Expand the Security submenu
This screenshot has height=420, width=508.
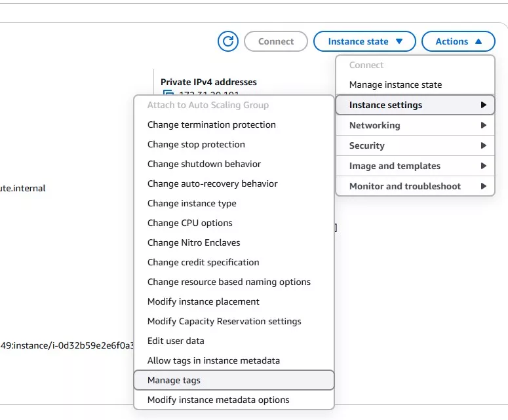point(415,145)
